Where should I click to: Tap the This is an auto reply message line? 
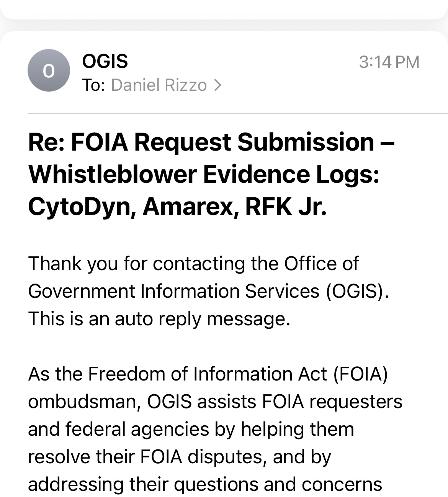pyautogui.click(x=159, y=319)
